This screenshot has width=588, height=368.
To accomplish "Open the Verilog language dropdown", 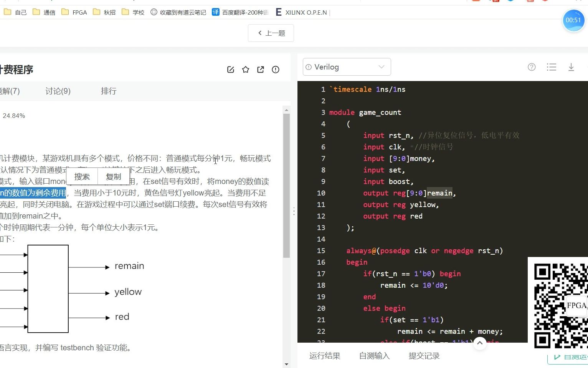I will (347, 67).
